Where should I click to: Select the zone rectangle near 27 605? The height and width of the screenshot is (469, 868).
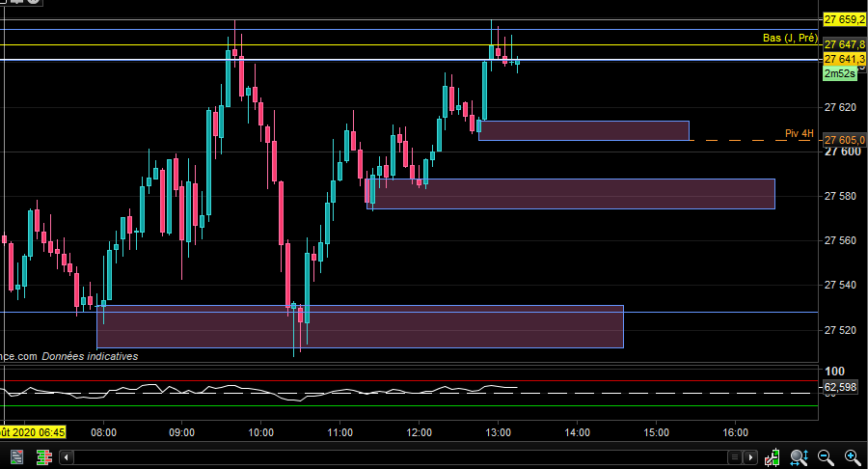[584, 130]
